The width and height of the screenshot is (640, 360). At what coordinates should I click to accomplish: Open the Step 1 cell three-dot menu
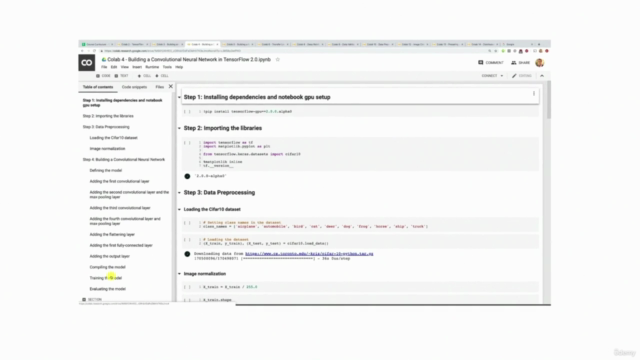(x=534, y=94)
